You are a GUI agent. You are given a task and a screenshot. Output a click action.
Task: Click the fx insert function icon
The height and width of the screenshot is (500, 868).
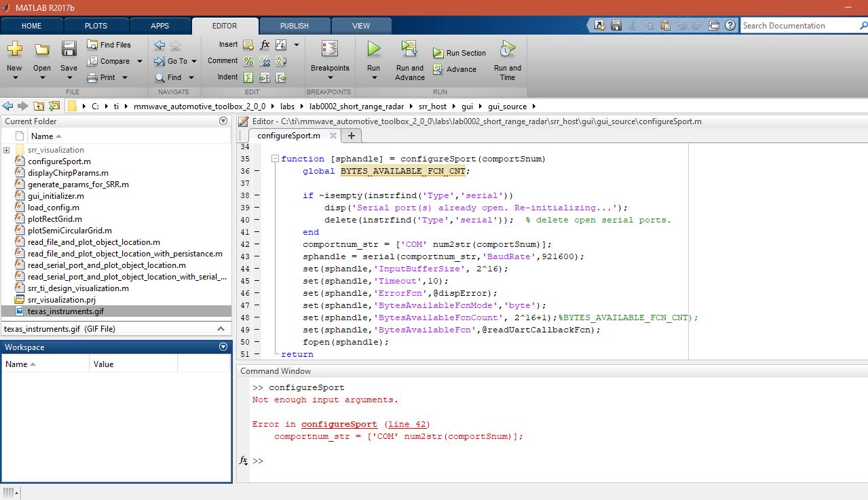tap(265, 45)
